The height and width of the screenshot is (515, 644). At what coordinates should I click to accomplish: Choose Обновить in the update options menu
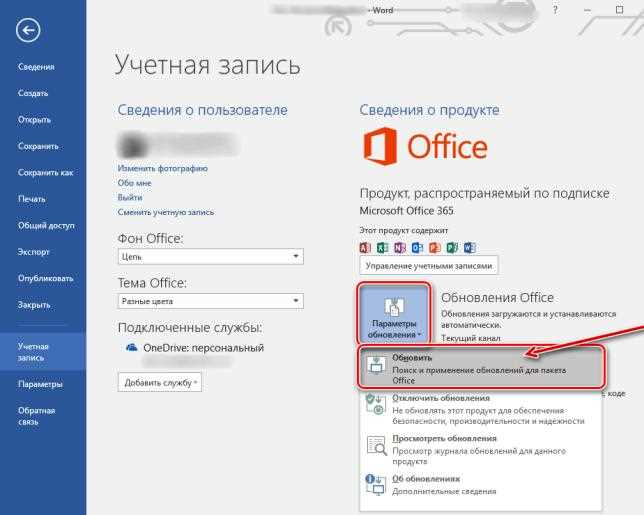481,368
